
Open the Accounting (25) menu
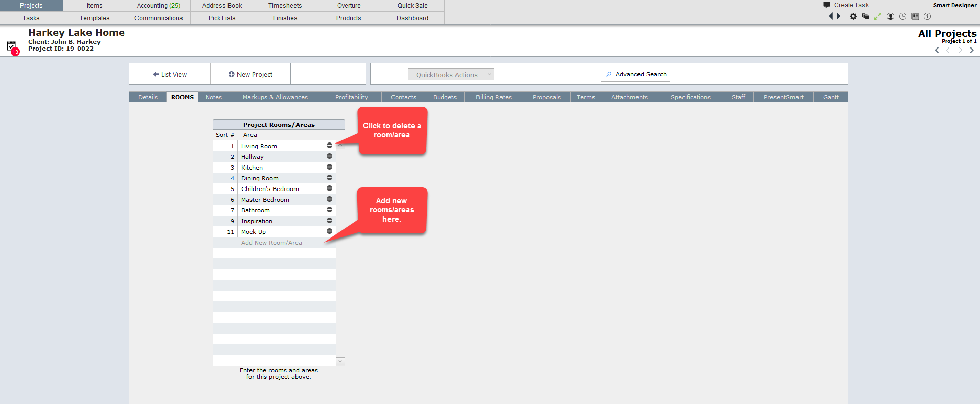point(158,6)
